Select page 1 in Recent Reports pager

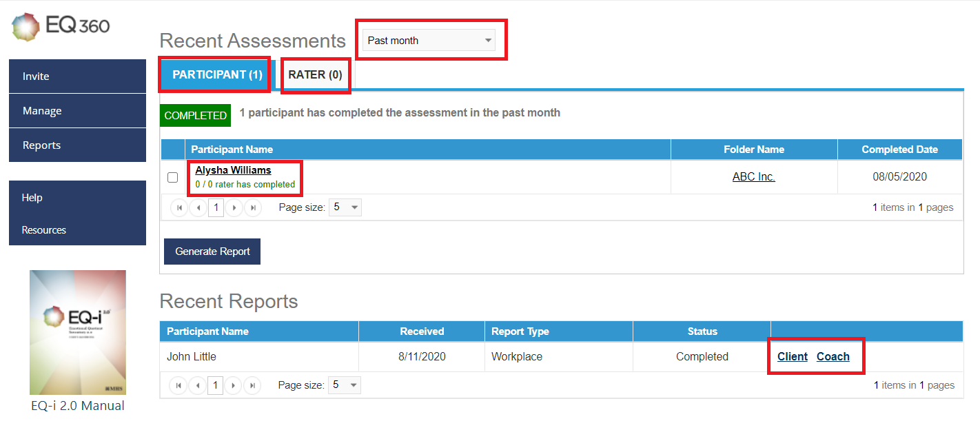[215, 385]
